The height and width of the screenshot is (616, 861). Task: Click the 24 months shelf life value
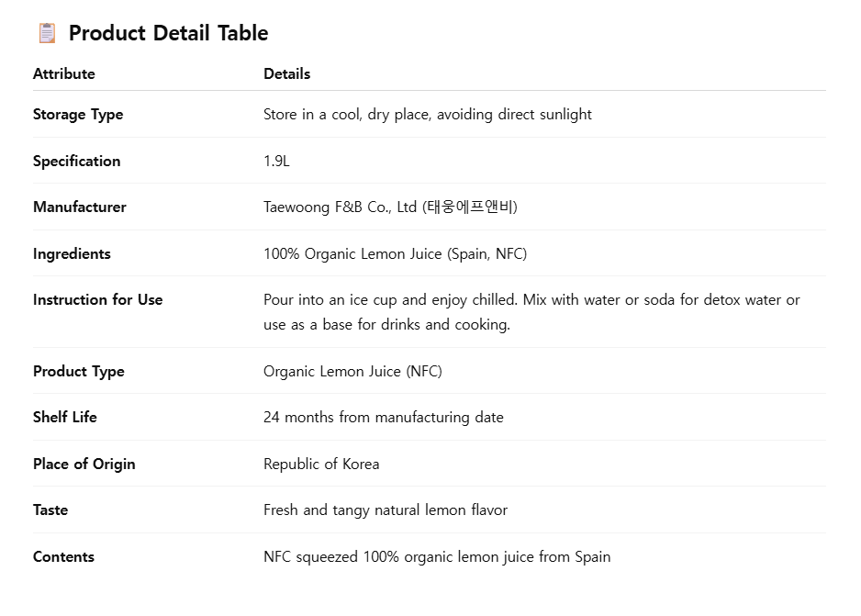(x=383, y=417)
